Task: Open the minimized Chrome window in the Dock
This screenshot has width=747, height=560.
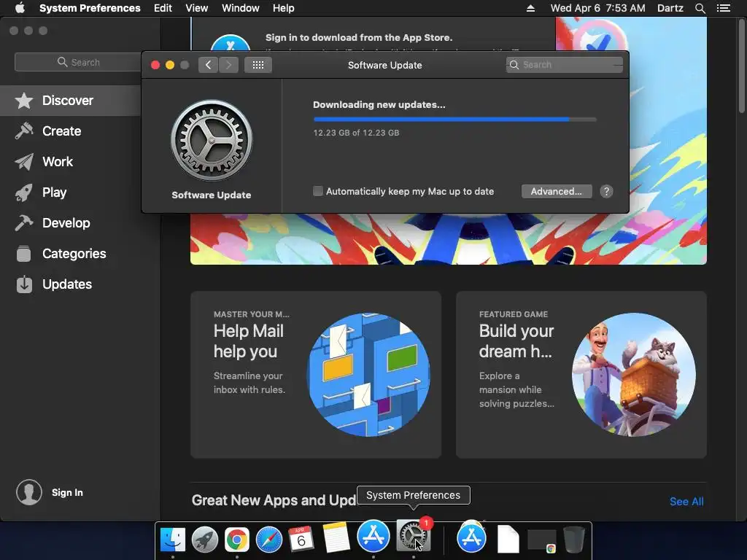Action: 542,540
